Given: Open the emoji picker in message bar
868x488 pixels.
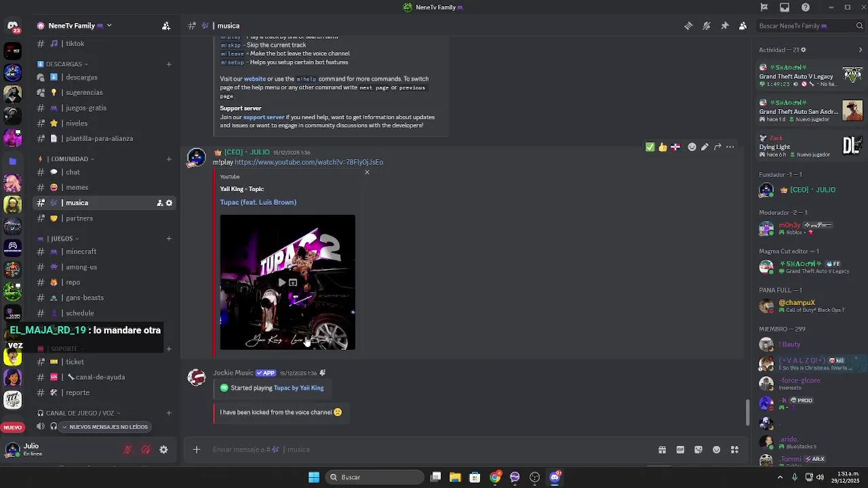Looking at the screenshot, I should tap(717, 449).
